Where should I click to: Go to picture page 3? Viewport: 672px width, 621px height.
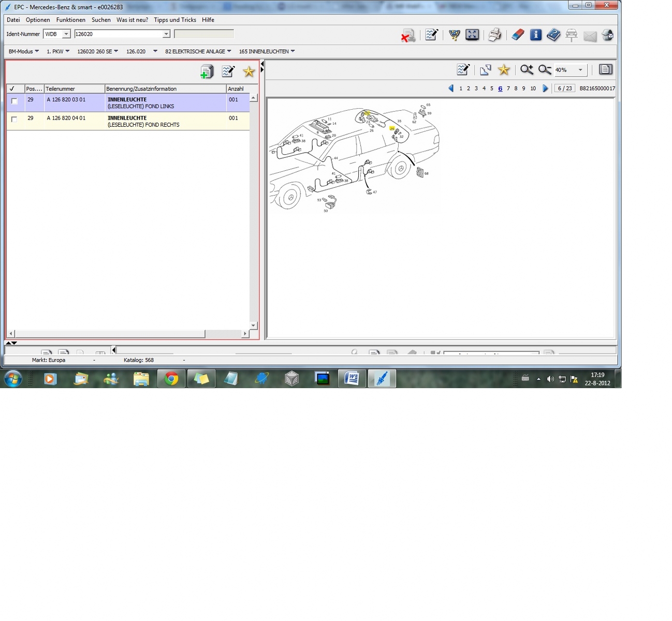coord(476,88)
